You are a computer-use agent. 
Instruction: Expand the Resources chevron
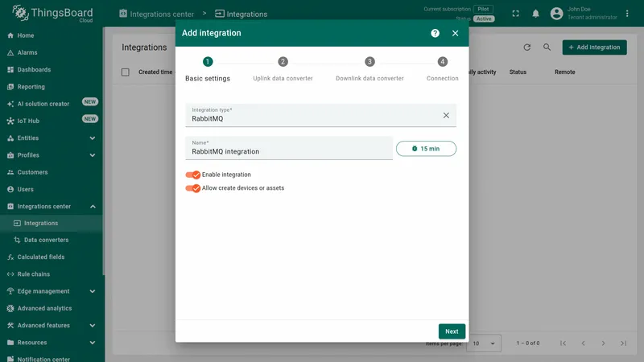93,343
